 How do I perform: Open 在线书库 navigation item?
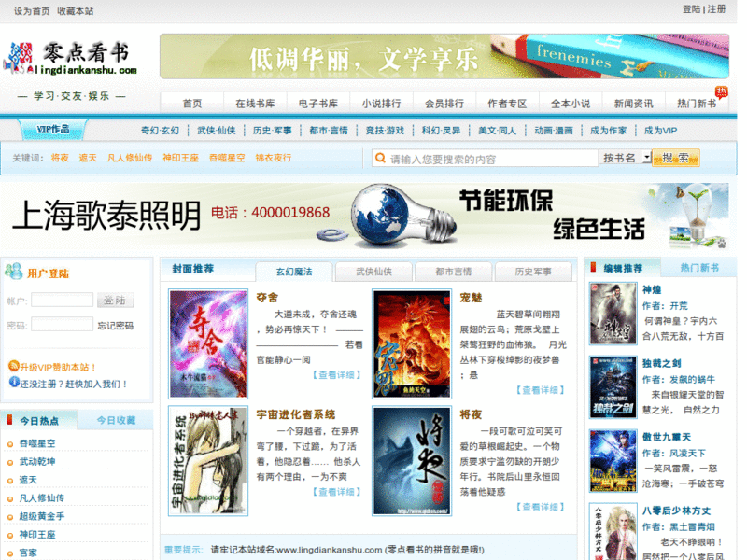pos(255,104)
